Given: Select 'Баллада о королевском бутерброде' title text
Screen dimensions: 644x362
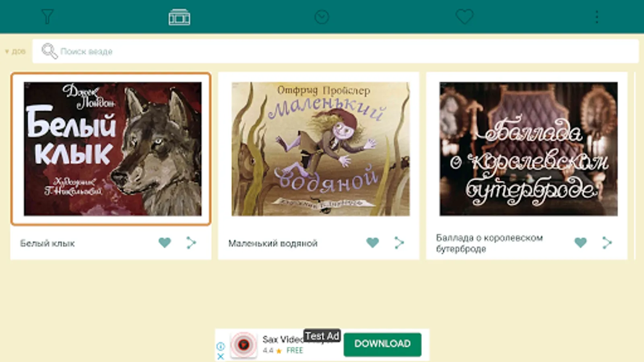Looking at the screenshot, I should coord(489,243).
